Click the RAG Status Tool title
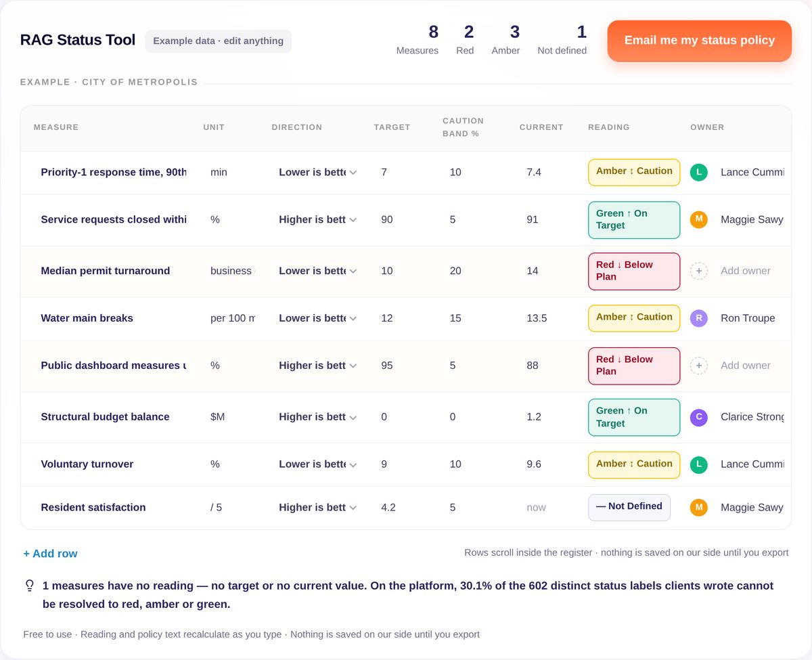Image resolution: width=812 pixels, height=660 pixels. coord(78,40)
